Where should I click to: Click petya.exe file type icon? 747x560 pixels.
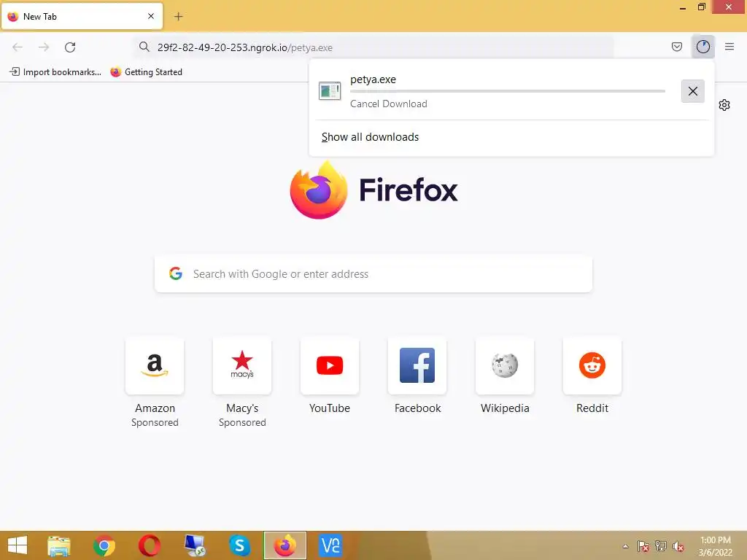(330, 91)
